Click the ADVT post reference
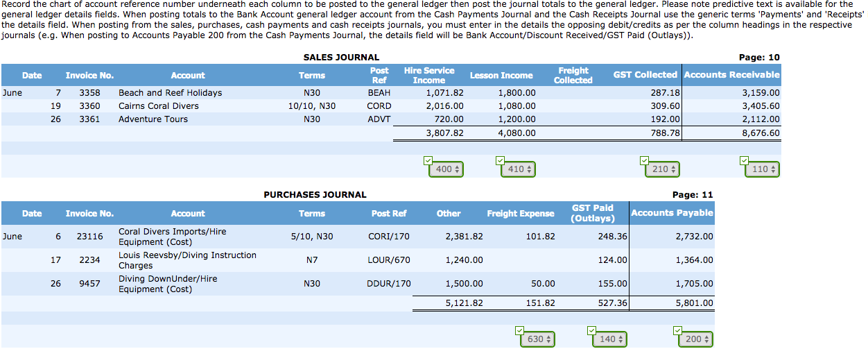868x349 pixels. (379, 119)
